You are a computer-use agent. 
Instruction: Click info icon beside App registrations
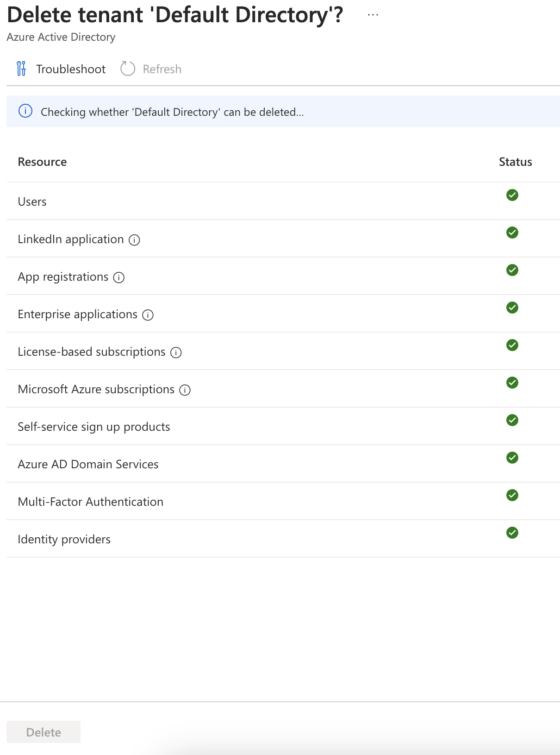pyautogui.click(x=119, y=277)
